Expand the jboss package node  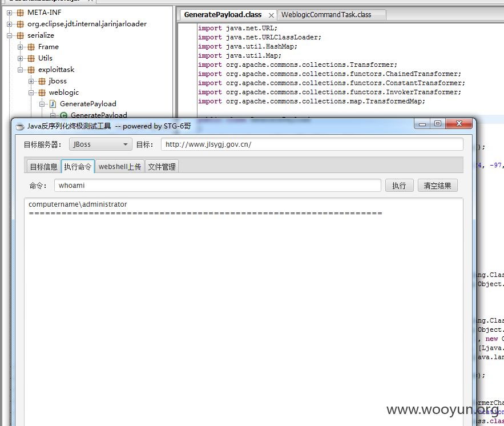(31, 81)
